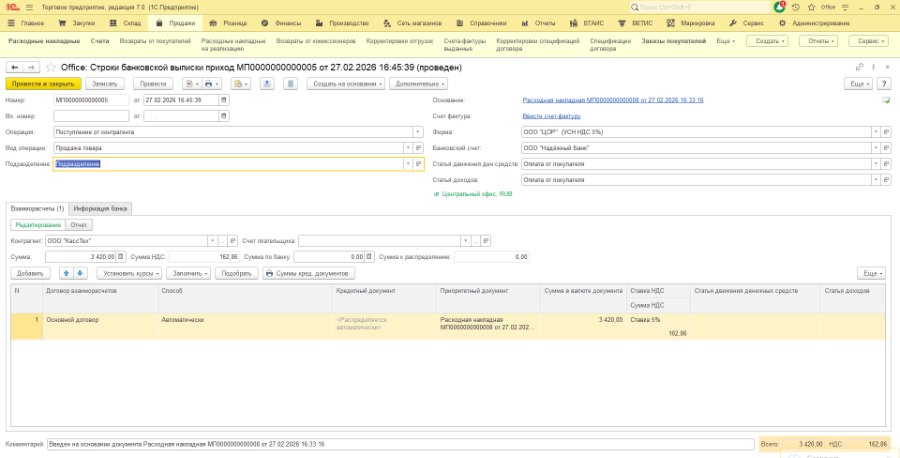This screenshot has width=900, height=458.
Task: Click the Подобрать button
Action: [236, 273]
